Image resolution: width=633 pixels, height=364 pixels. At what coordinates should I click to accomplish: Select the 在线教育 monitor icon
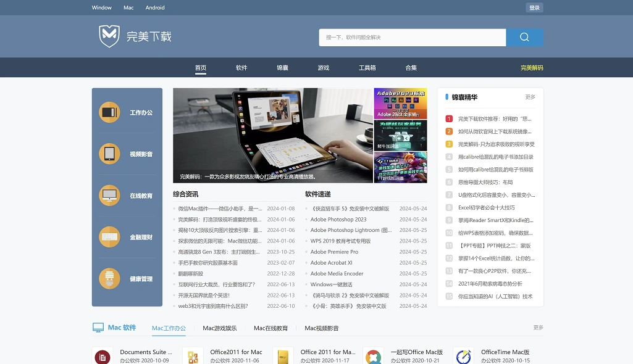click(x=109, y=196)
